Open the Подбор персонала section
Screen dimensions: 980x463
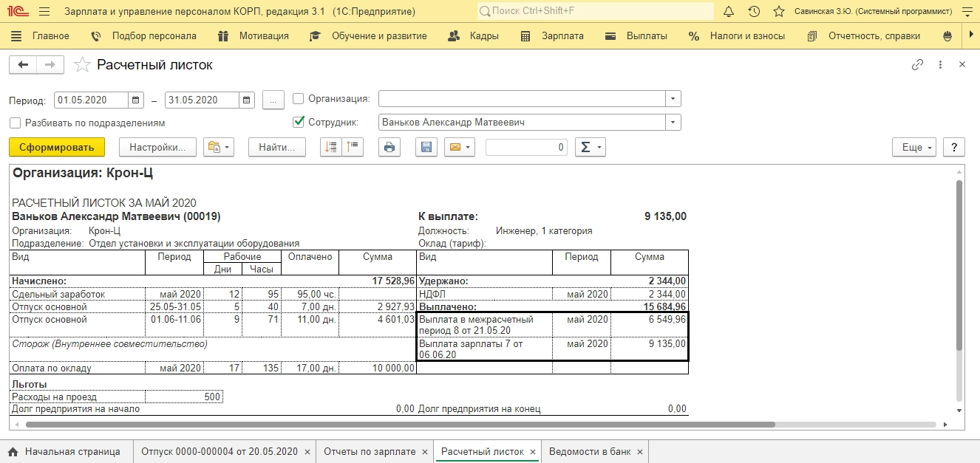[x=143, y=35]
